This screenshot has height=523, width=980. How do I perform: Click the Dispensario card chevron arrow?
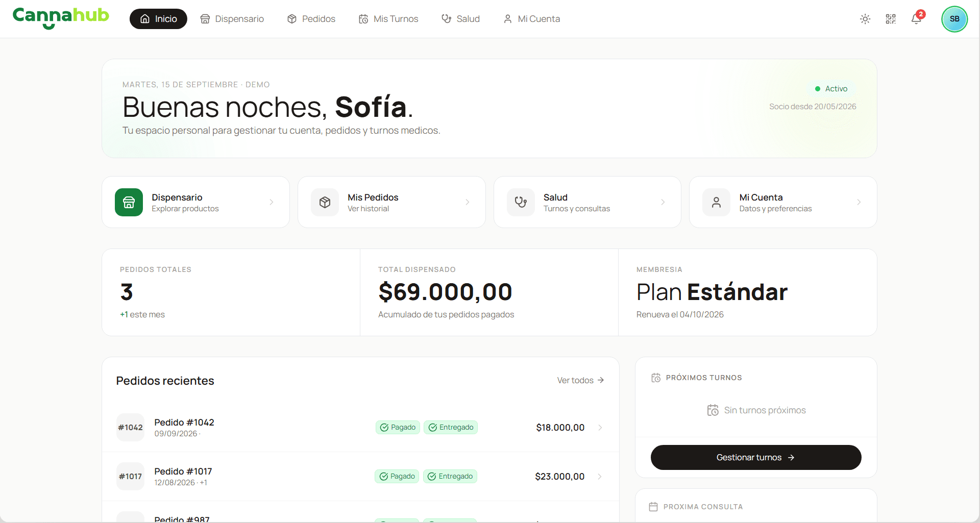pos(272,202)
